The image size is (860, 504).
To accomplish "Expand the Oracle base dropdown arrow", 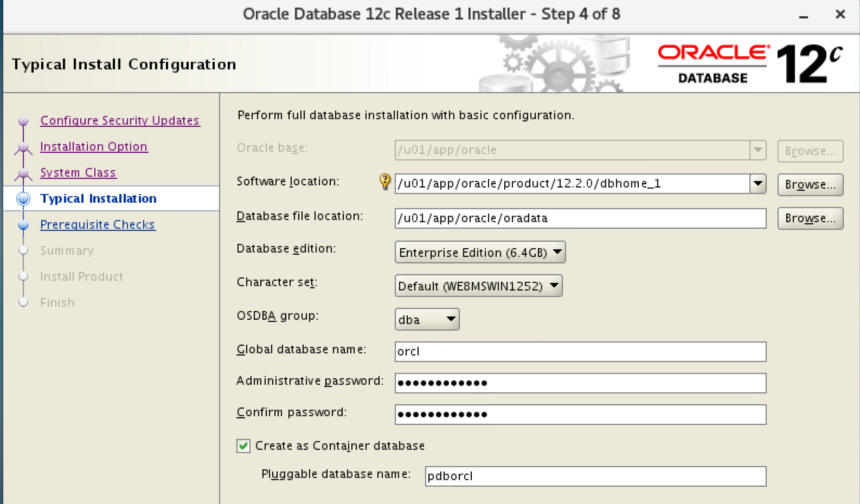I will tap(758, 150).
